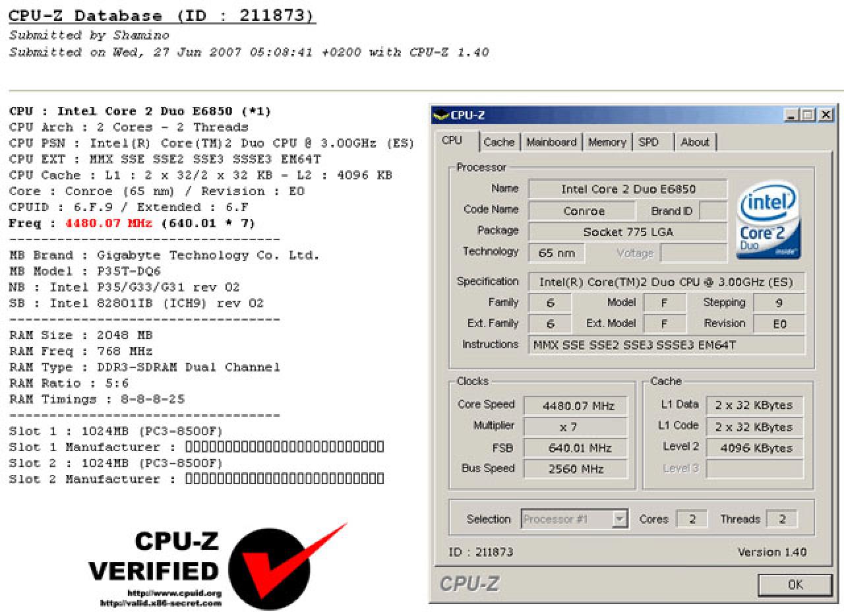Click the OK button
844x616 pixels.
(795, 584)
